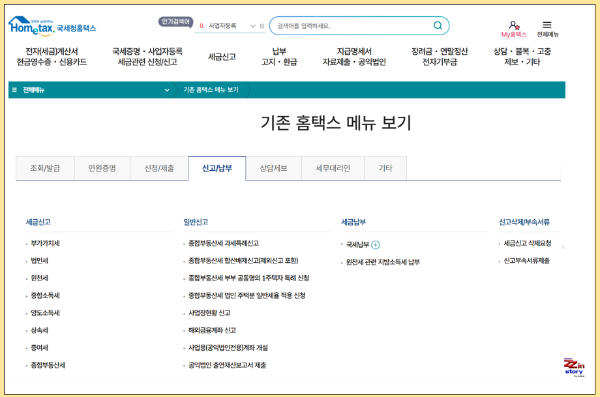Expand the 전체메뉴 breadcrumb dropdown
The image size is (600, 397).
(167, 90)
